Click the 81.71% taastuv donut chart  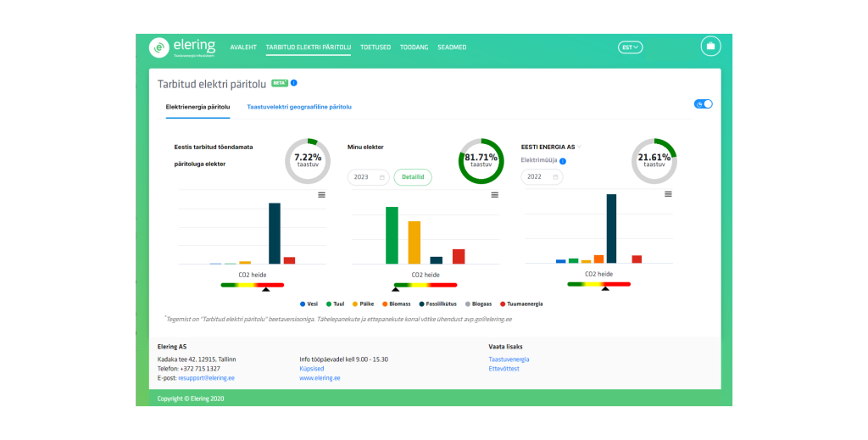(481, 161)
